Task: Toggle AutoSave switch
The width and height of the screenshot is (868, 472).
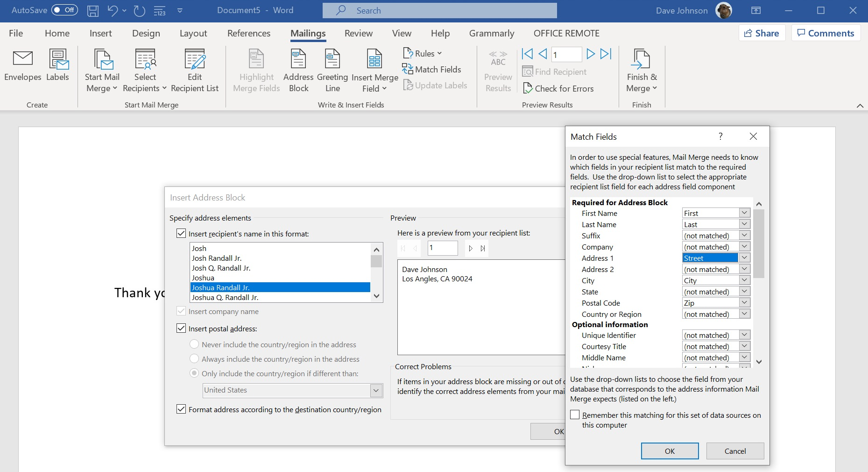Action: pyautogui.click(x=64, y=10)
